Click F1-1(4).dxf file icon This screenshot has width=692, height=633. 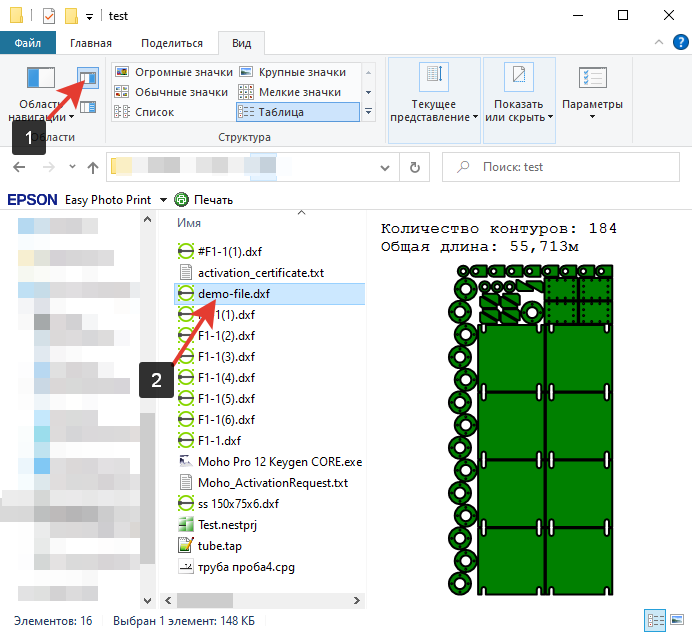(186, 377)
